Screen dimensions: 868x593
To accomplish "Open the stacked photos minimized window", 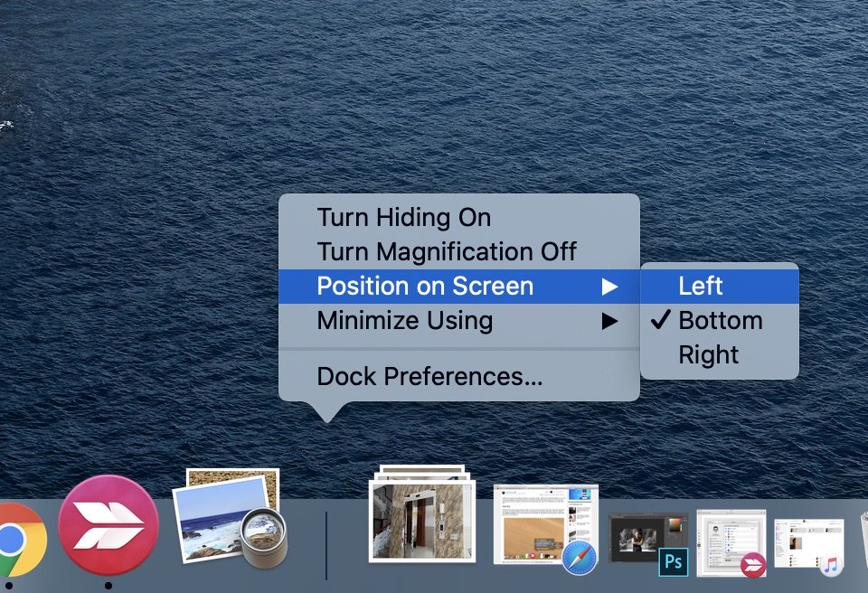I will pyautogui.click(x=422, y=513).
